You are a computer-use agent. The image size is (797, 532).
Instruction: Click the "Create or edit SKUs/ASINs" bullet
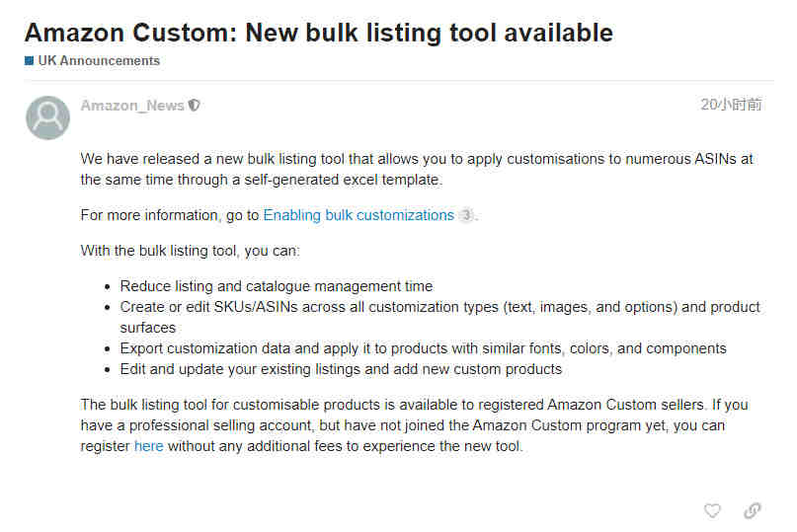[x=439, y=318]
